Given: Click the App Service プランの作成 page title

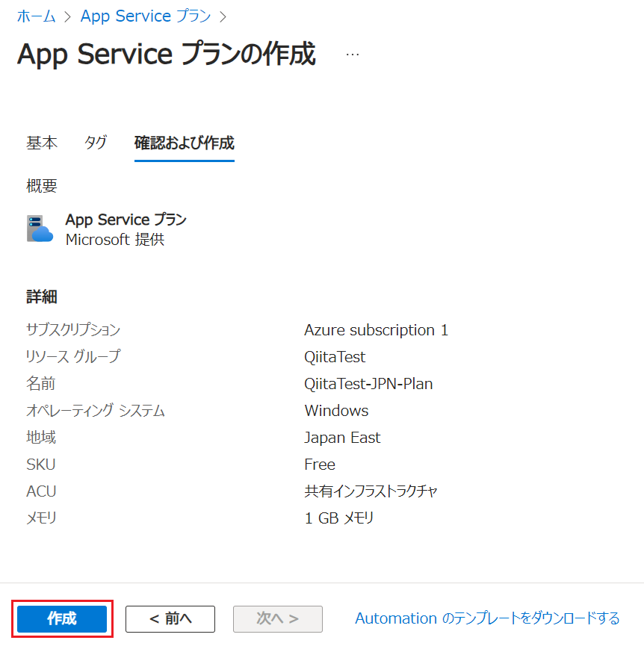Looking at the screenshot, I should pyautogui.click(x=167, y=54).
